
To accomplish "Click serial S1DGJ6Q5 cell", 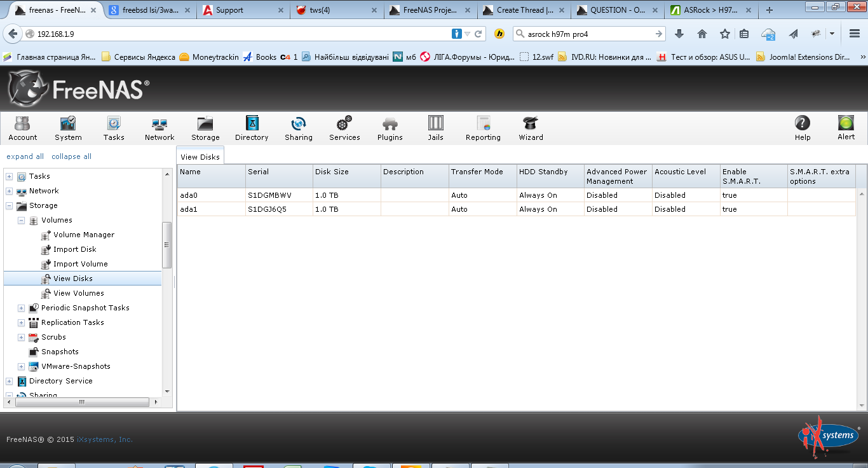I will [279, 209].
